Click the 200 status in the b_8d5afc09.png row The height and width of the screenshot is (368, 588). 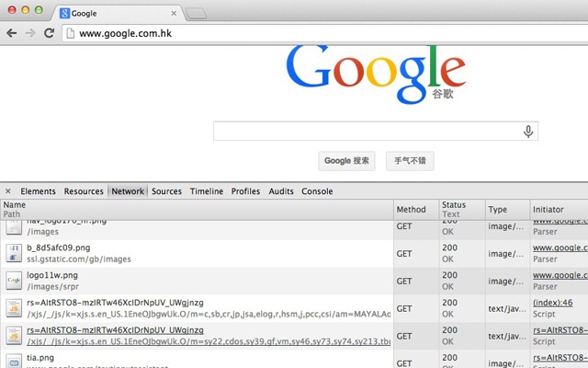[449, 247]
